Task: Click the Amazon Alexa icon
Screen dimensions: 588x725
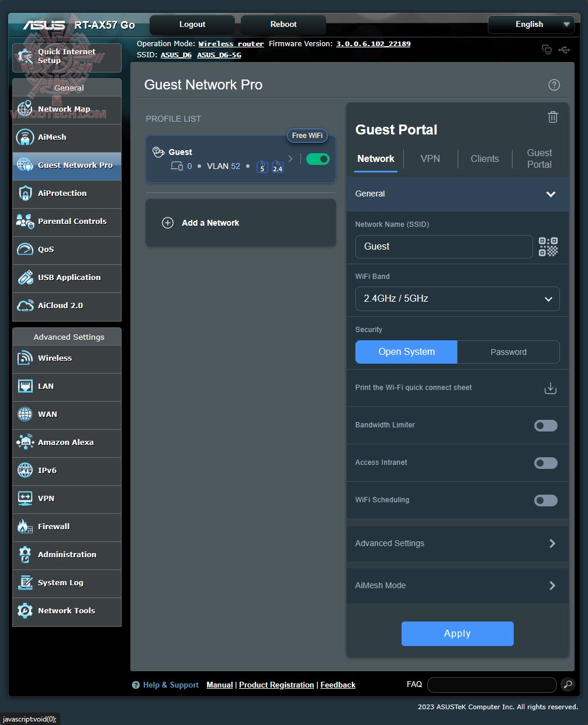Action: (x=25, y=442)
